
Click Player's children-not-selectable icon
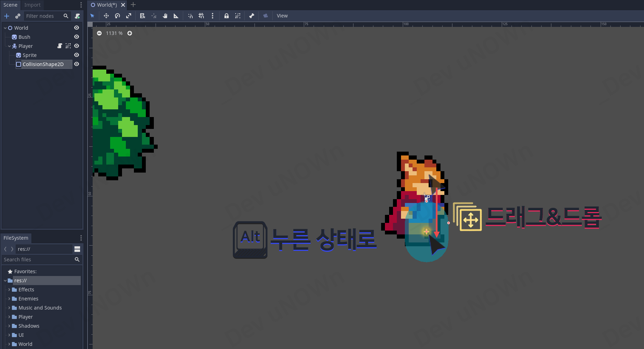point(68,46)
